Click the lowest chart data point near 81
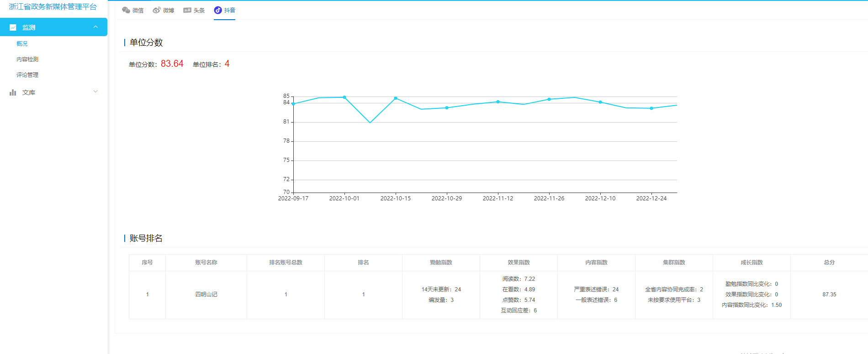Image resolution: width=868 pixels, height=354 pixels. click(x=370, y=123)
